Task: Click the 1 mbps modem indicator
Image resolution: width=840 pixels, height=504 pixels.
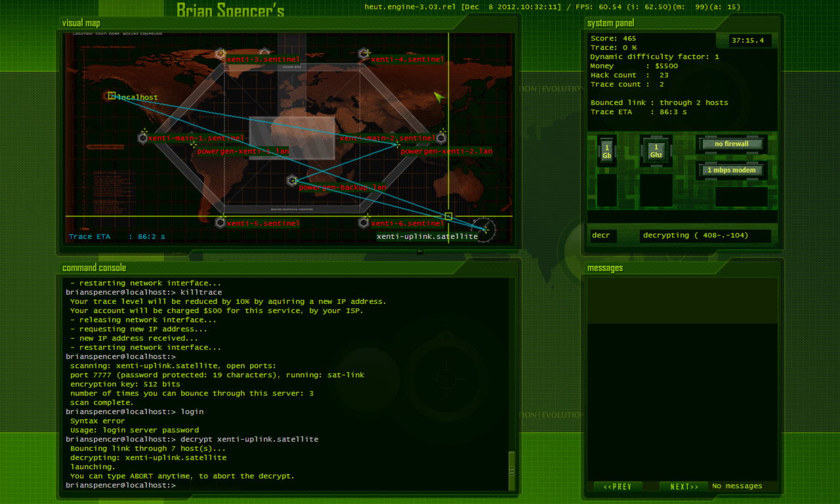Action: tap(731, 170)
